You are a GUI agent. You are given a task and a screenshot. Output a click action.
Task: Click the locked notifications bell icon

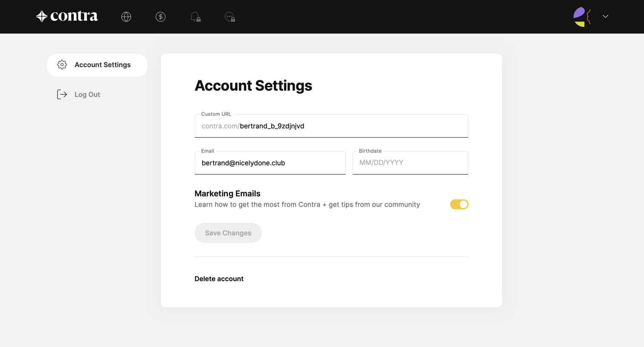(195, 17)
